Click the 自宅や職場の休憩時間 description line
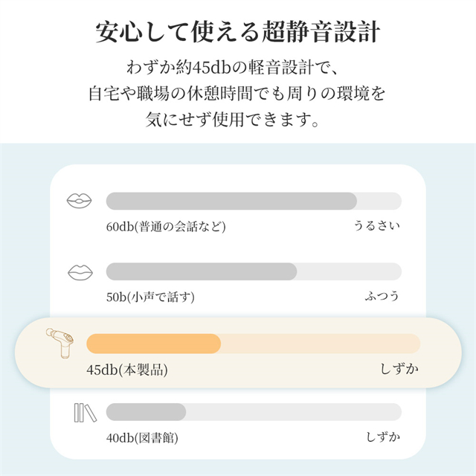The image size is (476, 476). (x=238, y=94)
